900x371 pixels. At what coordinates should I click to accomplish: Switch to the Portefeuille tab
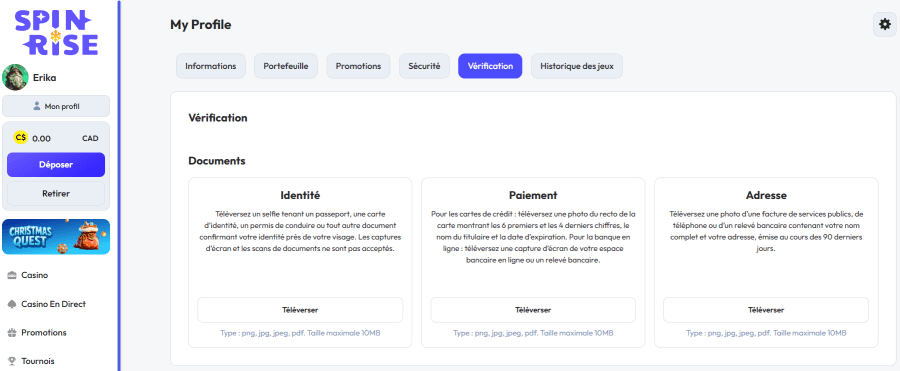[x=286, y=66]
